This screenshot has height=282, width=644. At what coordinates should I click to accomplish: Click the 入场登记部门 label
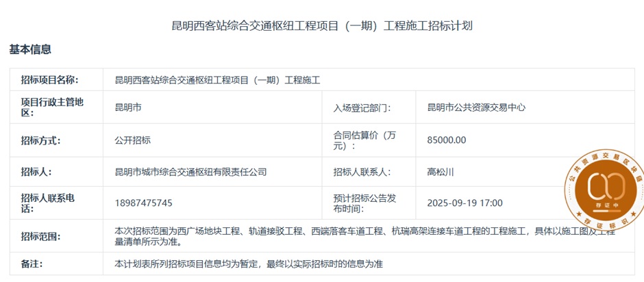click(362, 107)
